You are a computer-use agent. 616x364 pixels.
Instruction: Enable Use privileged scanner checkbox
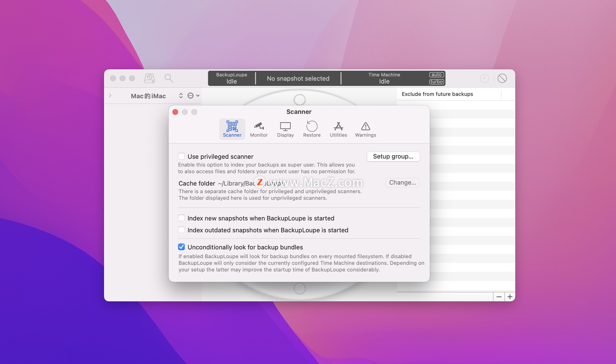click(181, 156)
